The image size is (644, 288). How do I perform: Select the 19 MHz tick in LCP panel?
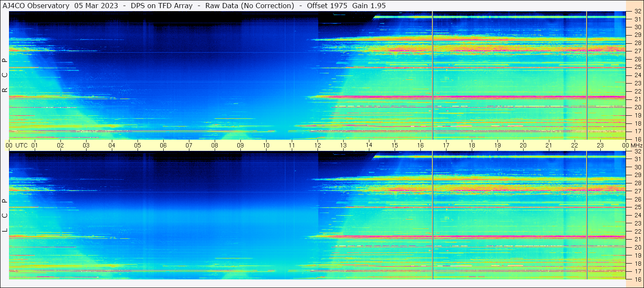638,255
